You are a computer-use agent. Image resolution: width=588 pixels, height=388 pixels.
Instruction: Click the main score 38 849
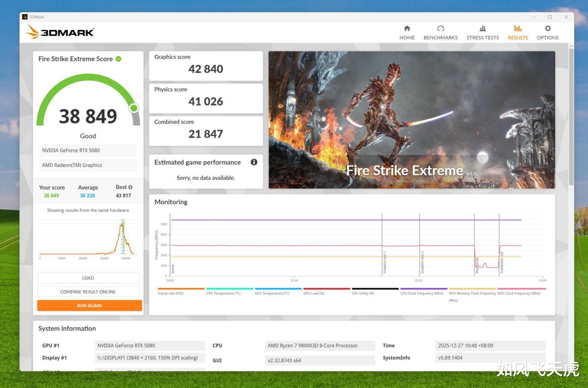click(88, 116)
